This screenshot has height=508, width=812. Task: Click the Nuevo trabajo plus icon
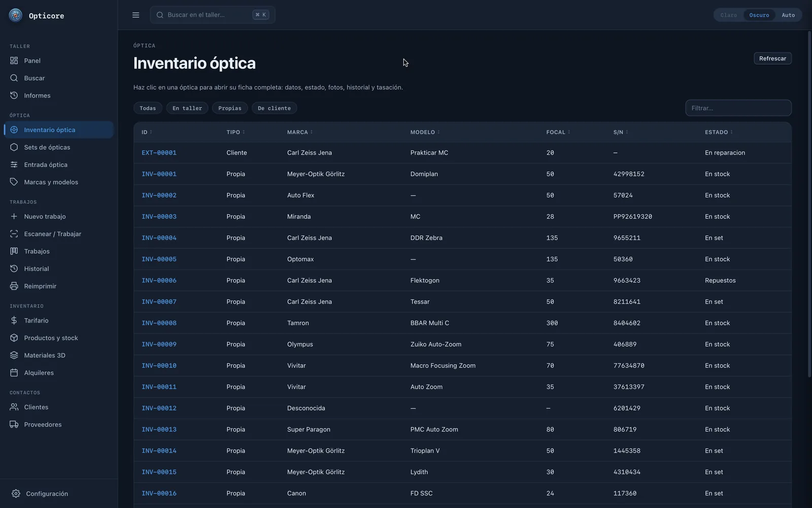point(14,216)
